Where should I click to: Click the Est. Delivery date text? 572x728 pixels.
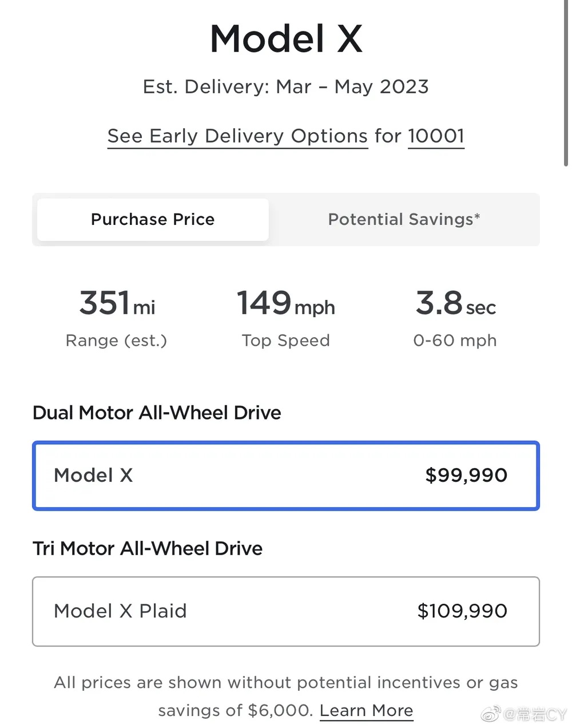coord(285,87)
